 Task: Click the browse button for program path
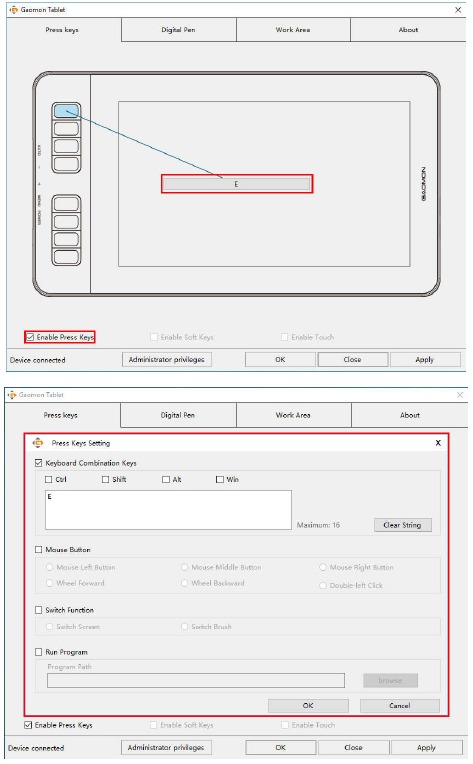pos(391,680)
